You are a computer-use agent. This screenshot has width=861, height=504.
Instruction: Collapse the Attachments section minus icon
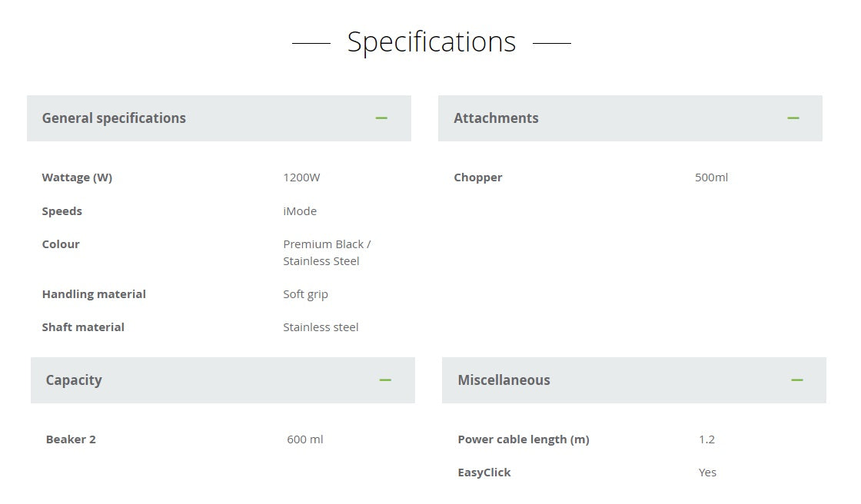(793, 118)
